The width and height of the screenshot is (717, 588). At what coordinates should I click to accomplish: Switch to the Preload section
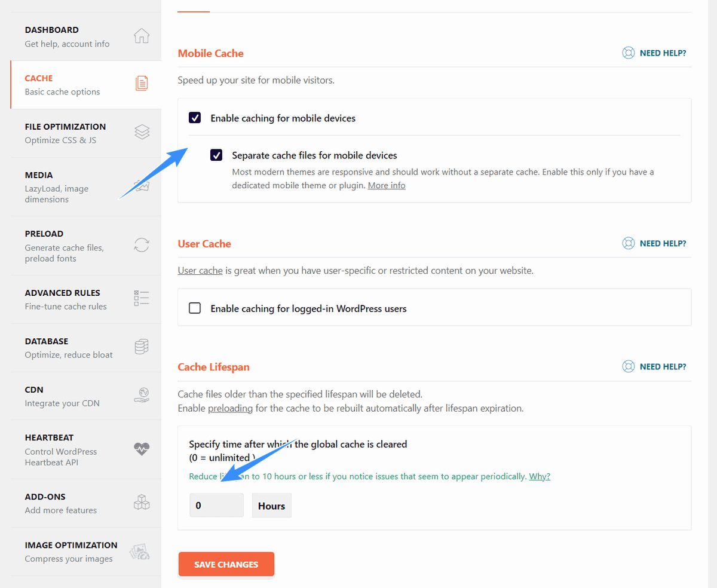click(86, 246)
